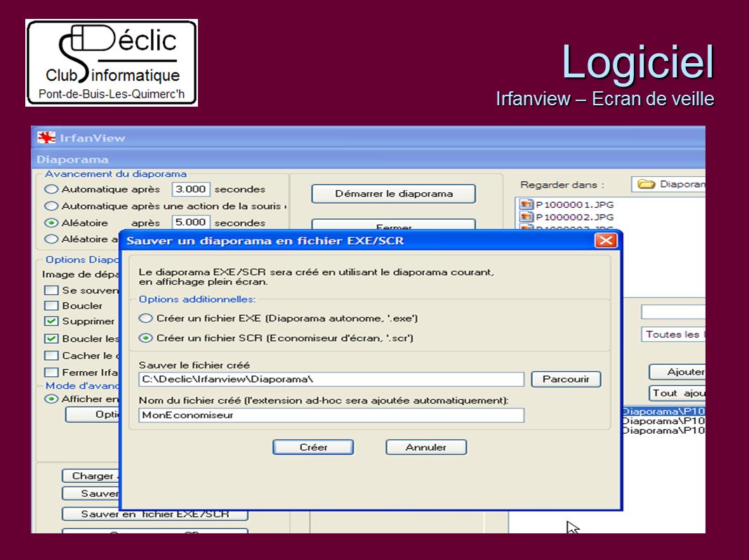749x560 pixels.
Task: Click the 3.000 seconds field
Action: pos(191,189)
